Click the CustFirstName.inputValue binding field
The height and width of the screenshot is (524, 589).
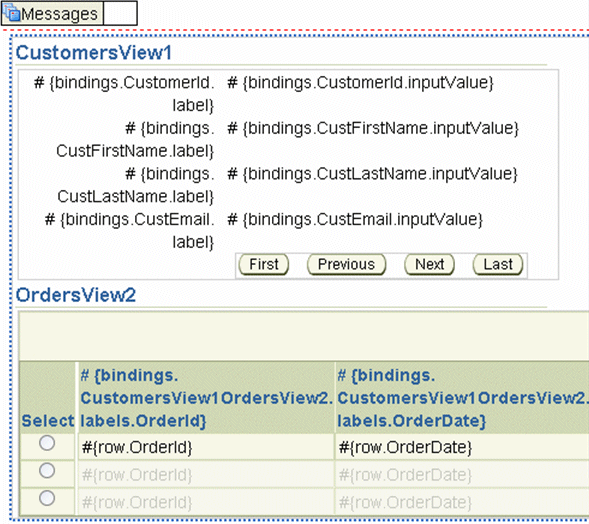coord(373,128)
